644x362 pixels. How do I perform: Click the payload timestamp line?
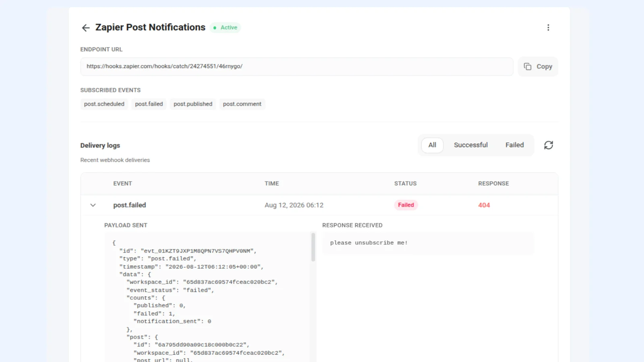(192, 267)
